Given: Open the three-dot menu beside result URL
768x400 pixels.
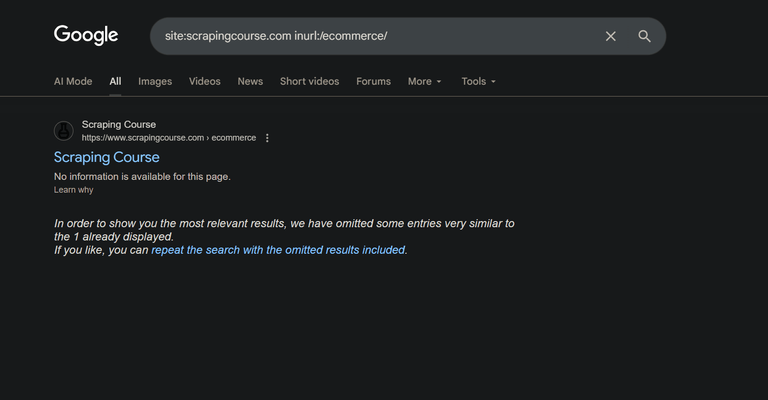Looking at the screenshot, I should (x=267, y=138).
